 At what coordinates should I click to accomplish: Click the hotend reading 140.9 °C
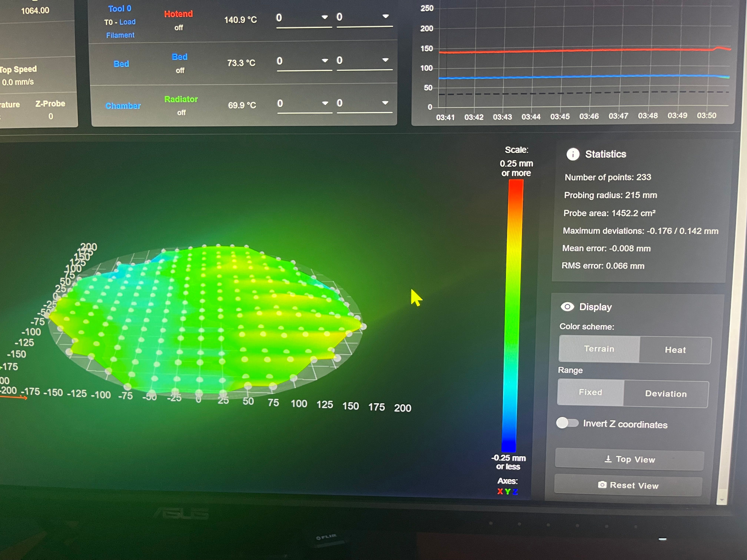point(240,20)
